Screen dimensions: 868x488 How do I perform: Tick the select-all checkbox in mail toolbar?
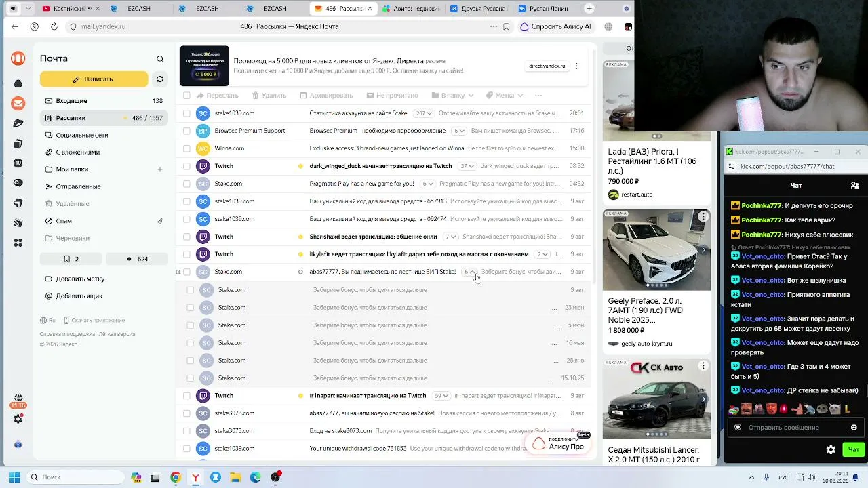tap(186, 96)
